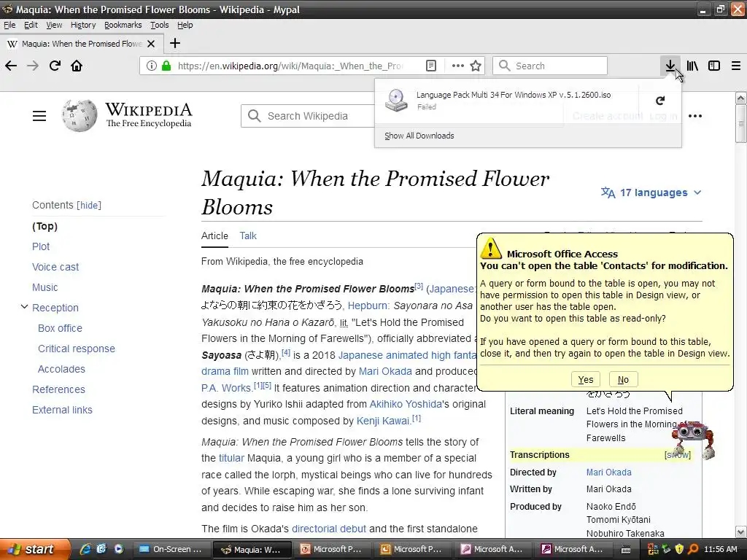The width and height of the screenshot is (747, 560).
Task: Open the Mari Okada director link in infobox
Action: [x=609, y=472]
